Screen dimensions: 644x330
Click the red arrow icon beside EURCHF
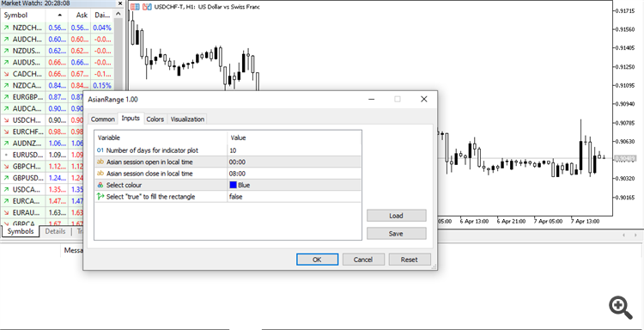click(x=6, y=132)
